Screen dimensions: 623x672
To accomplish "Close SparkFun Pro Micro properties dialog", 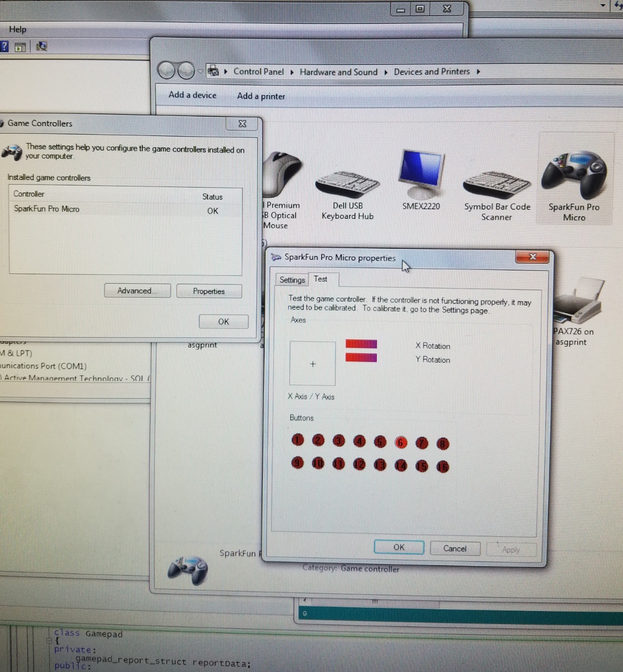I will (532, 257).
